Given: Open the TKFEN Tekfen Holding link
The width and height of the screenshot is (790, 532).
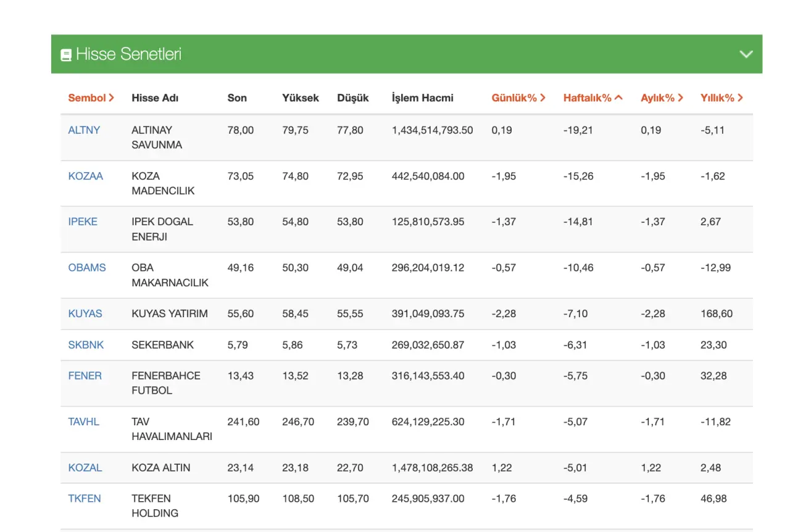Looking at the screenshot, I should coord(85,499).
